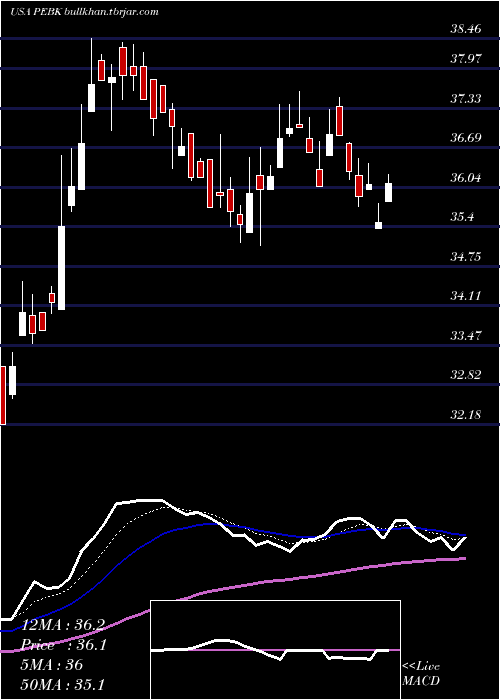Click the 12MA : 36.2 legend entry
Screen dimensions: 500x700
pyautogui.click(x=62, y=626)
